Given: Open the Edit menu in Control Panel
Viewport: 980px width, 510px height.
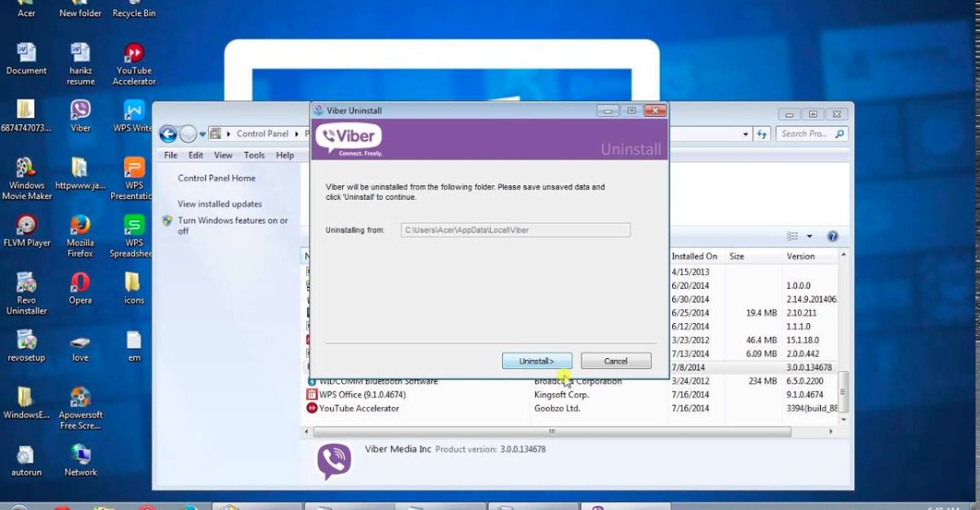Looking at the screenshot, I should click(196, 155).
